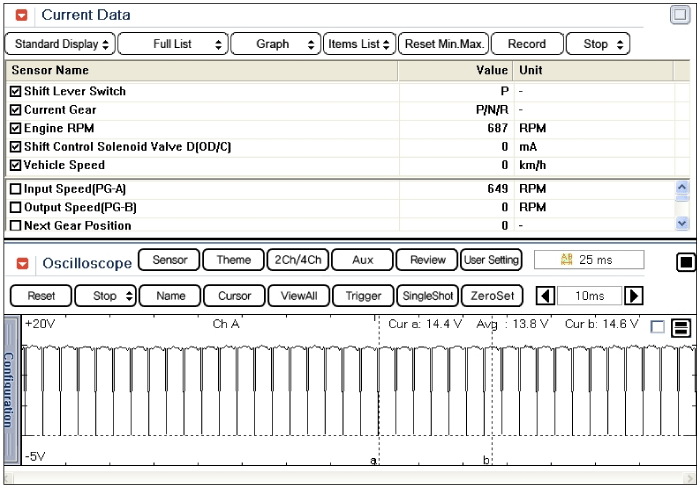Check Input Speed(PG-A) sensor

click(x=15, y=189)
